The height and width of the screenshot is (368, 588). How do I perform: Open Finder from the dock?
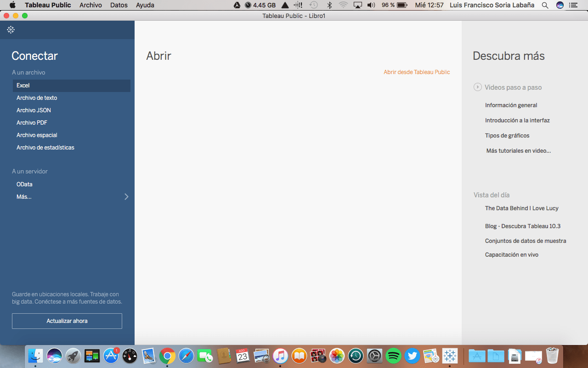pos(35,356)
